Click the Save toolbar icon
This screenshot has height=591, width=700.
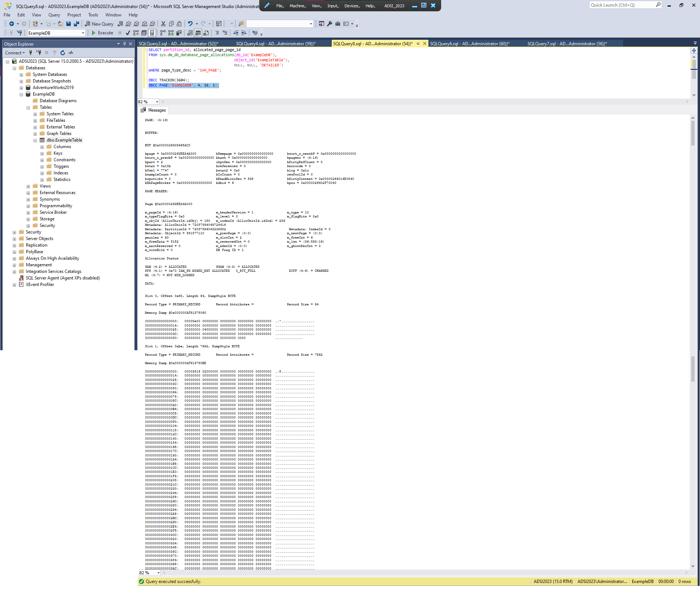[69, 24]
